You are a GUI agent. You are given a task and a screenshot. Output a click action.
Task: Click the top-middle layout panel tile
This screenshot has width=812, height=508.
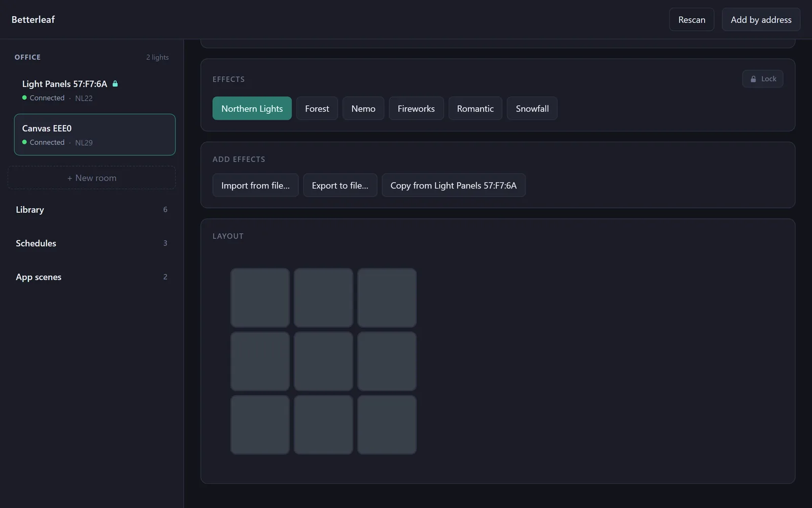tap(323, 298)
